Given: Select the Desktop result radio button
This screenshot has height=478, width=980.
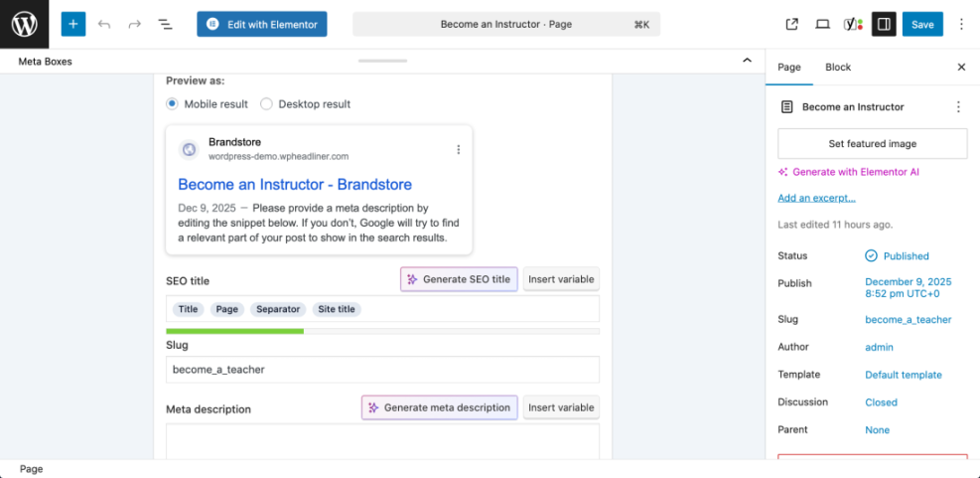Looking at the screenshot, I should 266,104.
